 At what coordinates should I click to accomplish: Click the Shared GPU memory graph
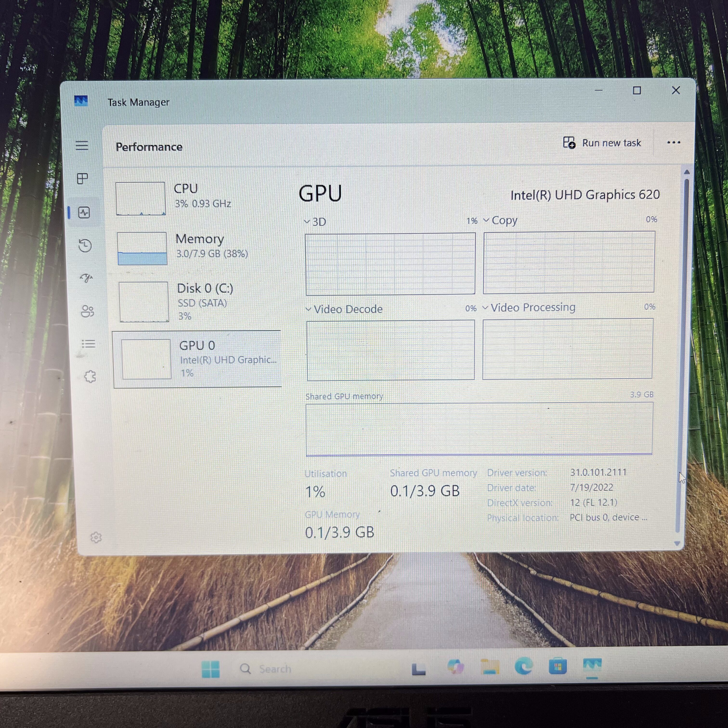[x=479, y=429]
